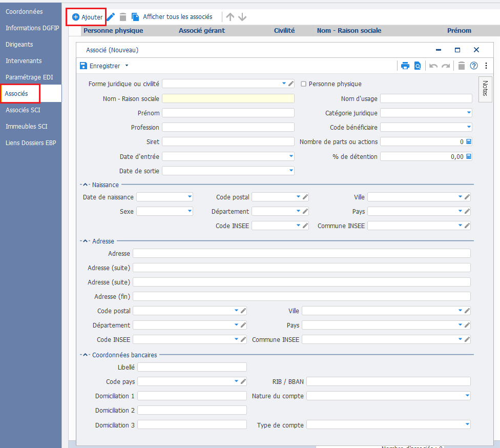This screenshot has height=448, width=500.
Task: Click the Libellé input field
Action: click(192, 368)
